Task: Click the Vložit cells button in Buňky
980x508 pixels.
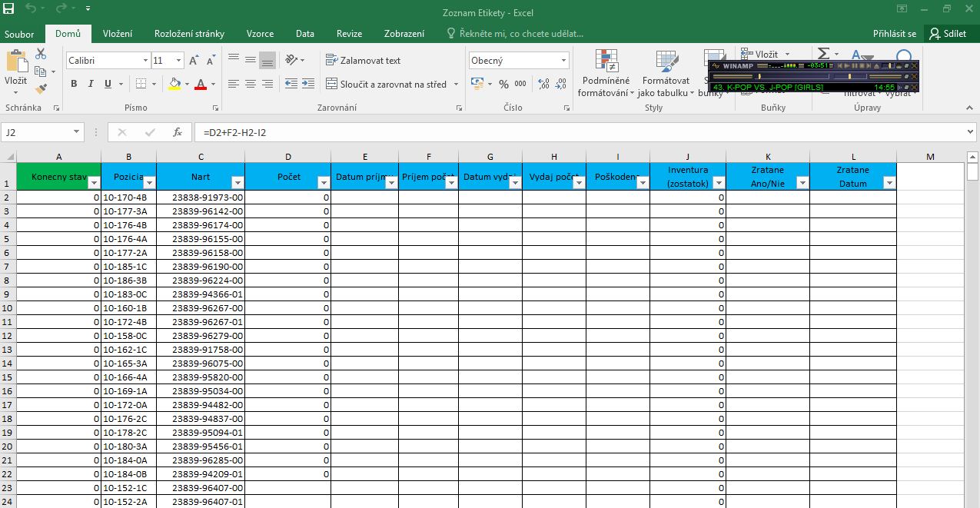Action: (759, 54)
